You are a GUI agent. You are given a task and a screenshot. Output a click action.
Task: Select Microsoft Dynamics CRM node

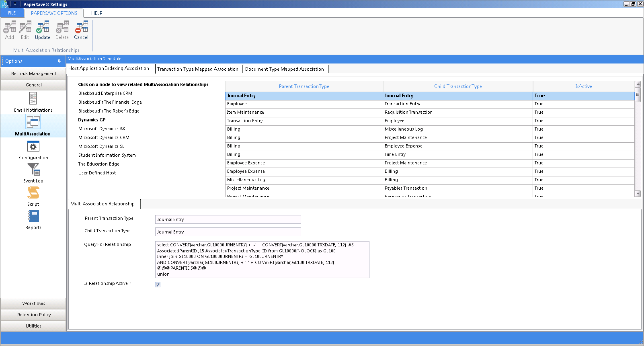point(104,137)
